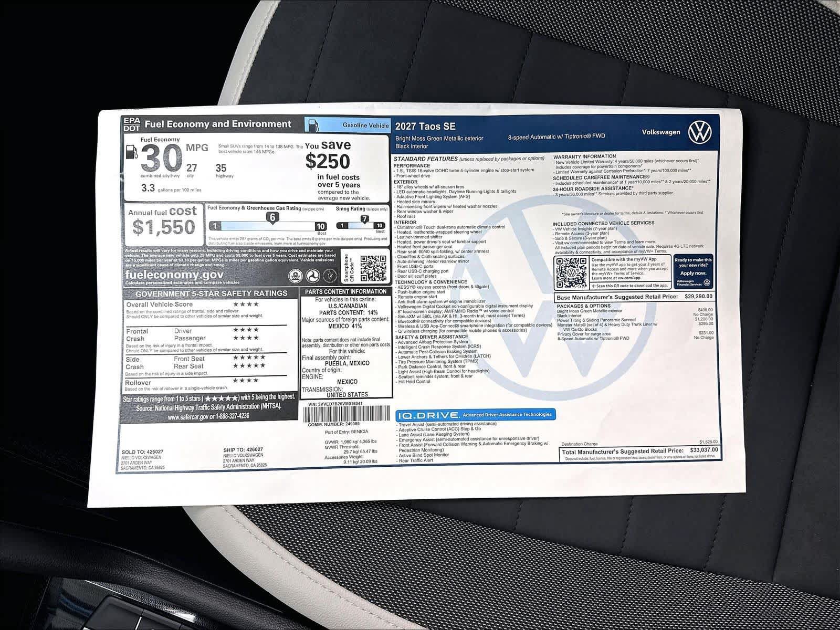Screen dimensions: 840x630
Task: Click the Rollover star rating
Action: tap(246, 381)
